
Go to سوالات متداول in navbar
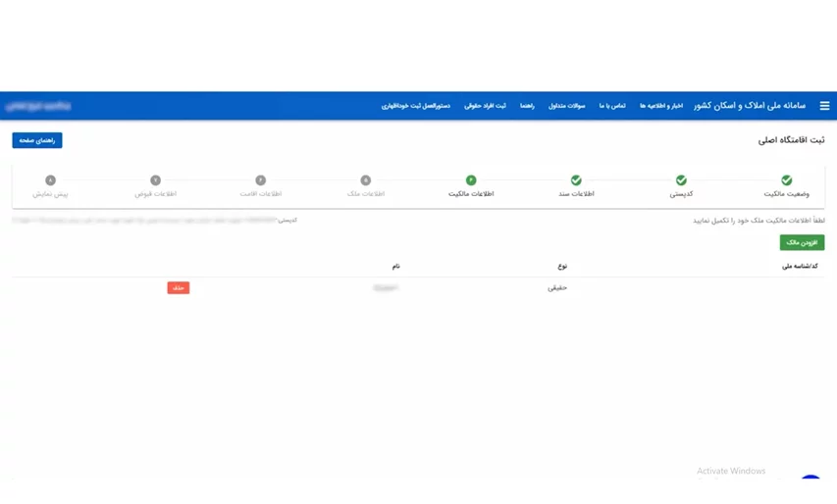(x=566, y=106)
